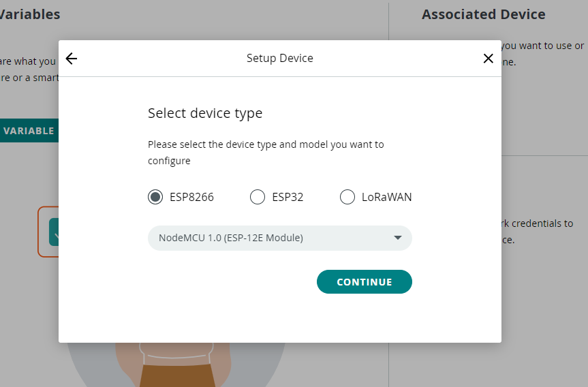Click the Associated Device panel heading
The width and height of the screenshot is (588, 387).
[x=483, y=14]
